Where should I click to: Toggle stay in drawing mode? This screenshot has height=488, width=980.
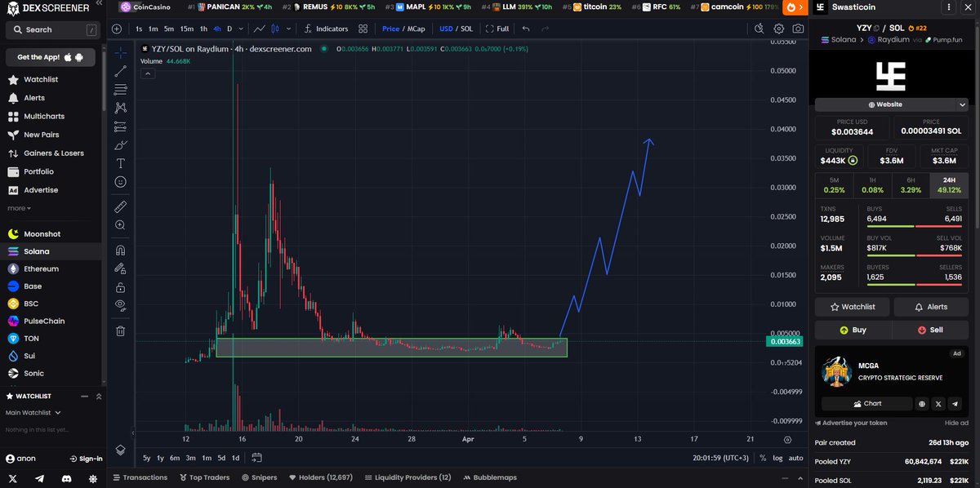pos(121,268)
